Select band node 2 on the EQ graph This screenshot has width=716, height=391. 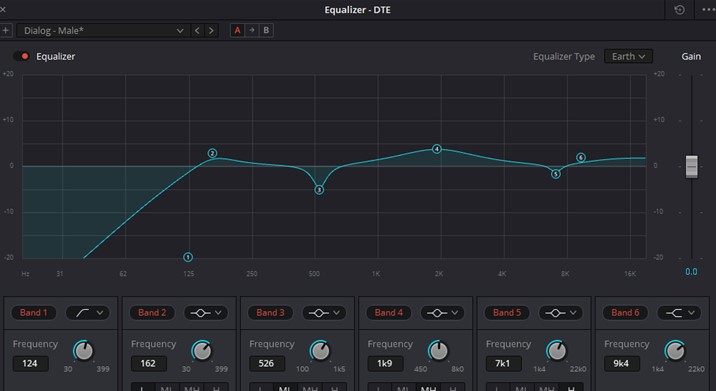(212, 153)
